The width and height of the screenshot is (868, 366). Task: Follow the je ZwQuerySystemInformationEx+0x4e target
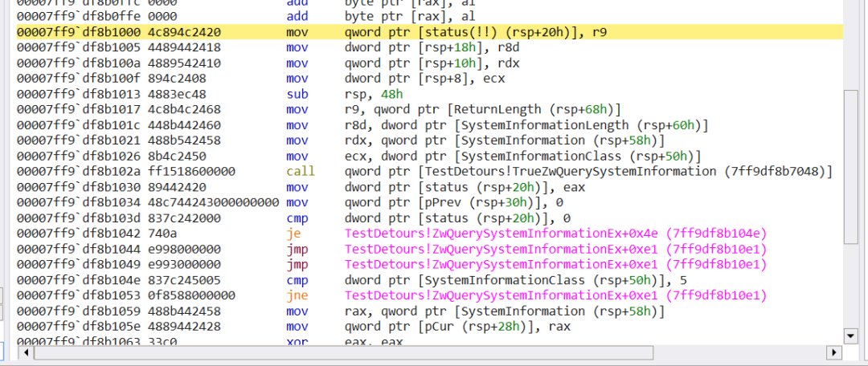click(556, 234)
